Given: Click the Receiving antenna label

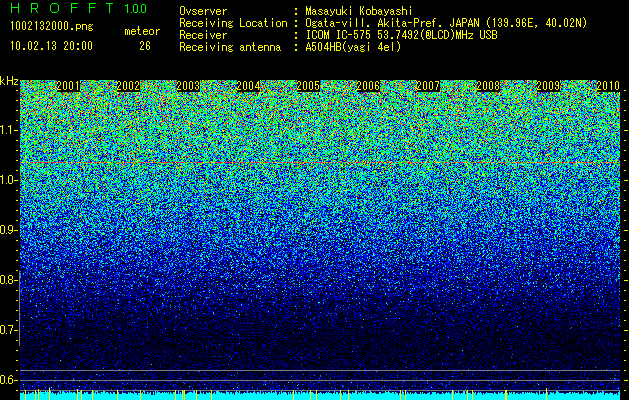Looking at the screenshot, I should click(230, 47).
